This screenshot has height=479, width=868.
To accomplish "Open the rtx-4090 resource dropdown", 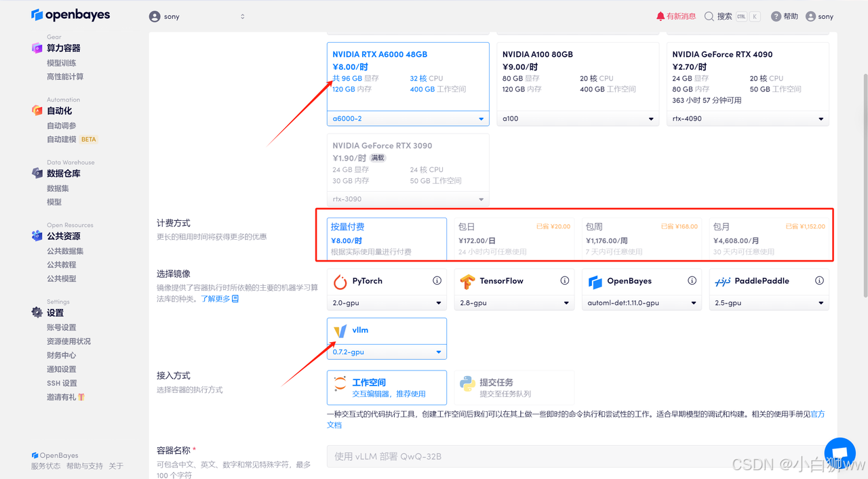I will click(x=748, y=119).
